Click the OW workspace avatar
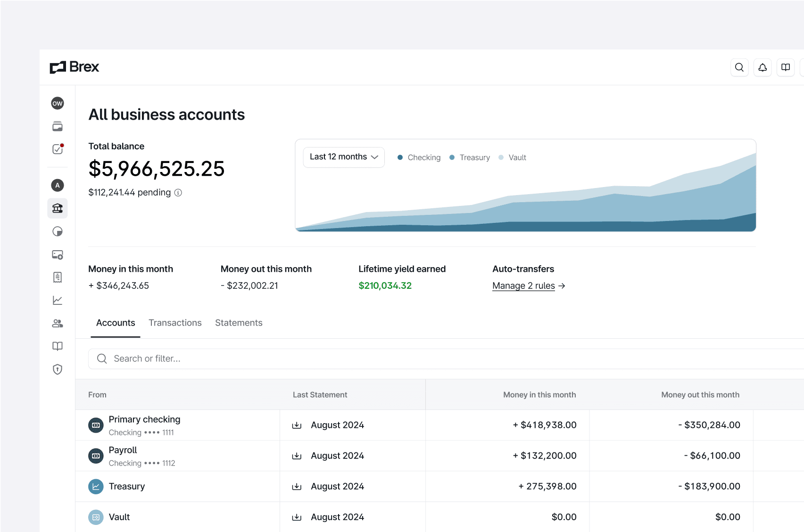Viewport: 804px width, 532px height. point(57,103)
